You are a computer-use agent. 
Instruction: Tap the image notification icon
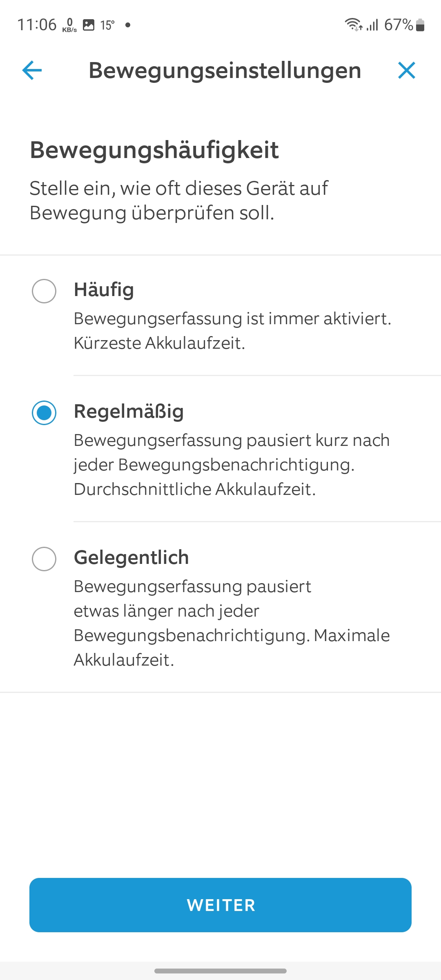[x=89, y=25]
